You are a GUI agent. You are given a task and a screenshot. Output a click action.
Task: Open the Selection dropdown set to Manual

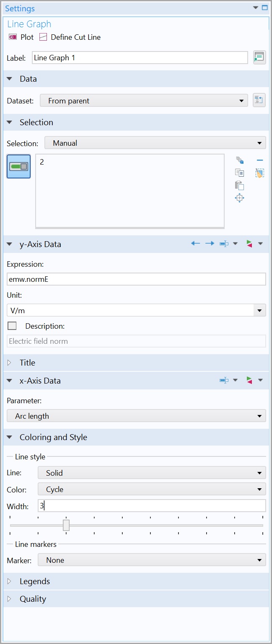pos(155,143)
